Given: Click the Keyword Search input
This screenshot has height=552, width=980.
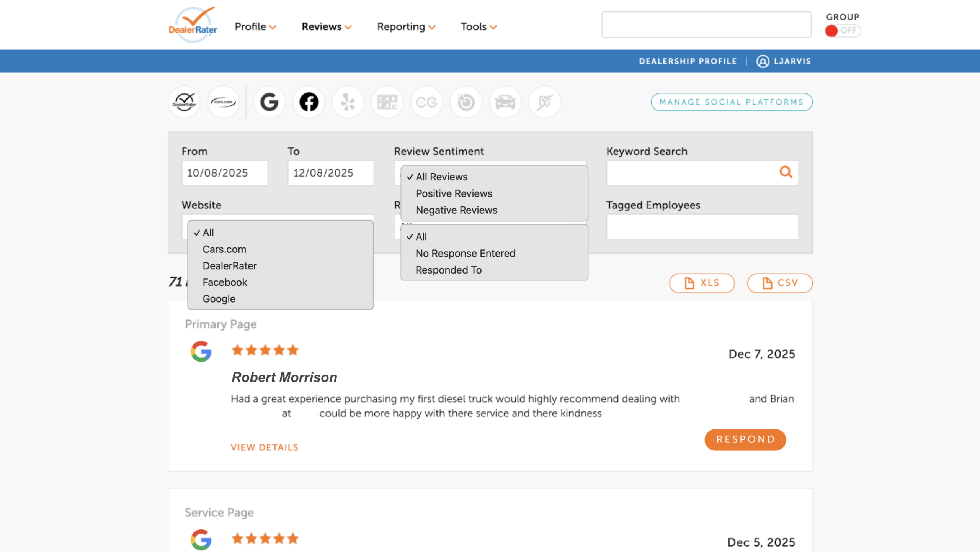Looking at the screenshot, I should (702, 173).
